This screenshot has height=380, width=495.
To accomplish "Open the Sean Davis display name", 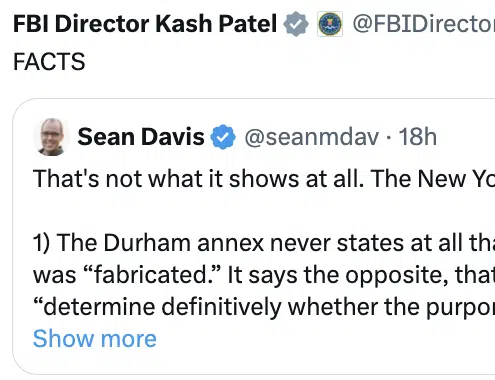I will [141, 137].
